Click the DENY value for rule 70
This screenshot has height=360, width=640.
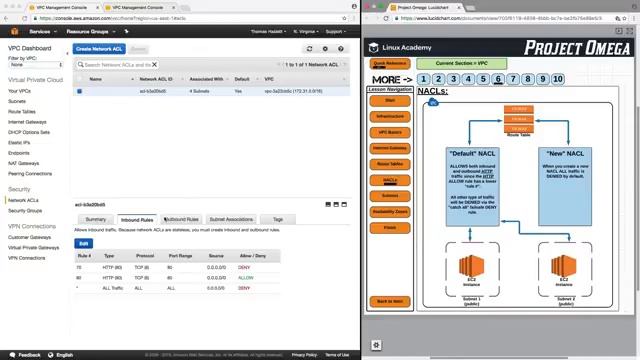tap(244, 267)
